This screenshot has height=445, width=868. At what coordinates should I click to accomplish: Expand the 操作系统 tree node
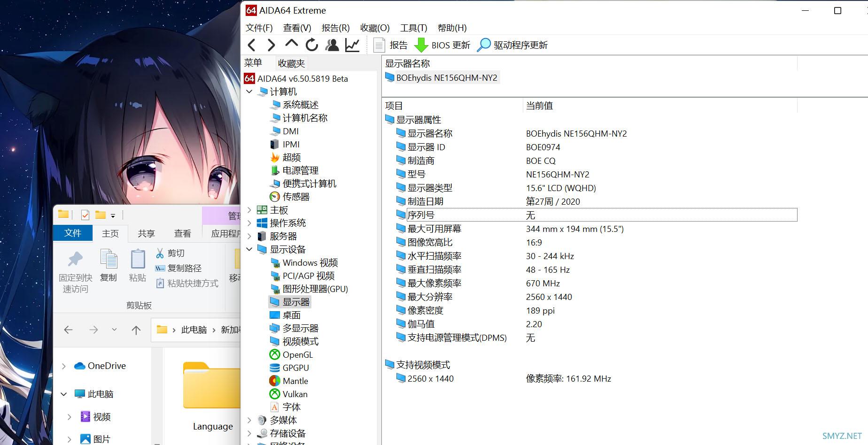[x=249, y=223]
